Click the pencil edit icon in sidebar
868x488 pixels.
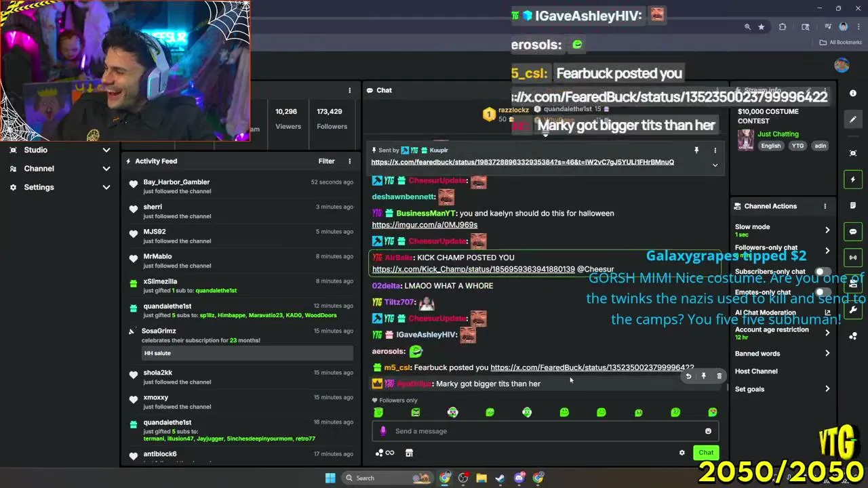tap(853, 120)
